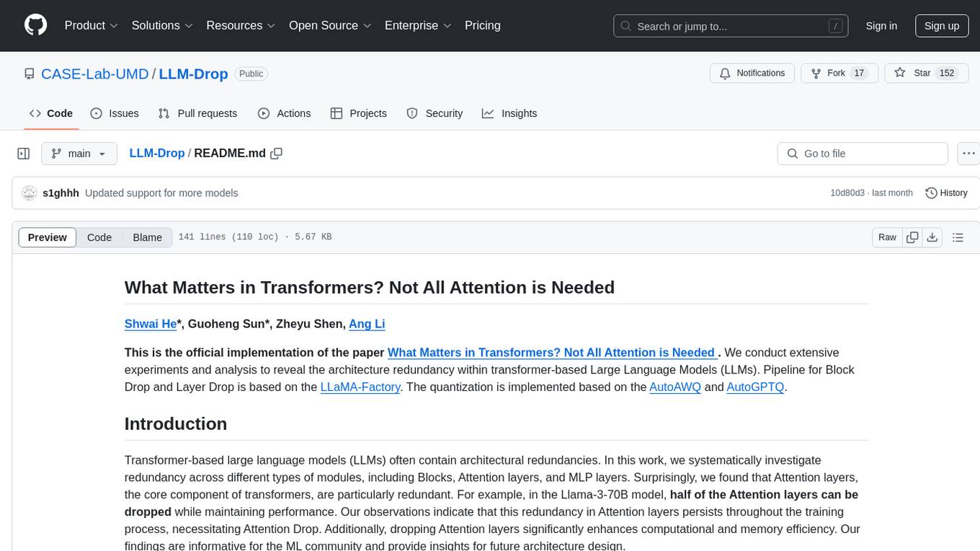The width and height of the screenshot is (980, 551).
Task: Open the AutoGPTQ link
Action: [755, 387]
